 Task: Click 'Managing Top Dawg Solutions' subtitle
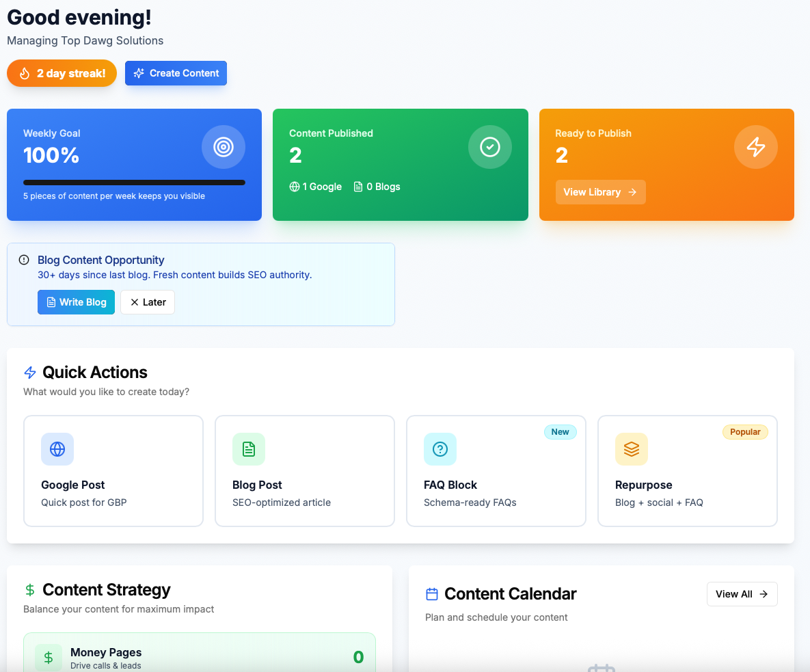85,41
